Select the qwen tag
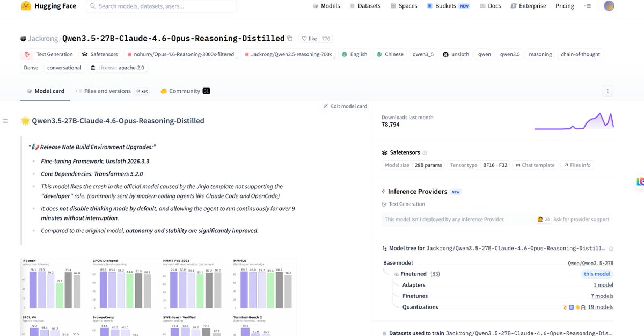This screenshot has width=644, height=336. [x=485, y=54]
